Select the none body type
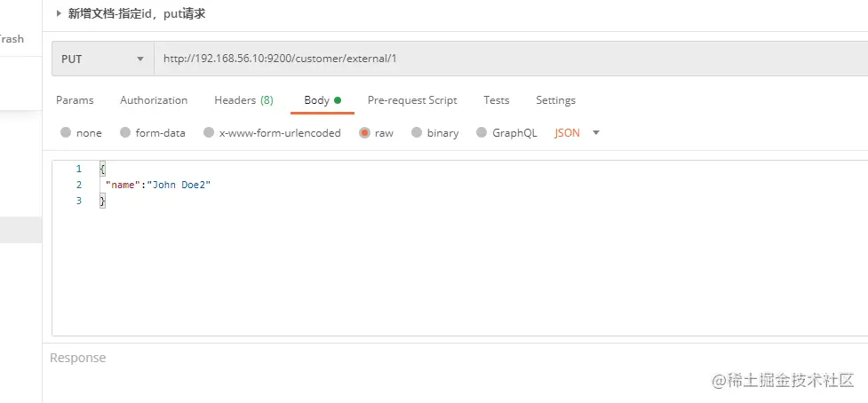Screen dimensions: 868x403 coord(81,132)
